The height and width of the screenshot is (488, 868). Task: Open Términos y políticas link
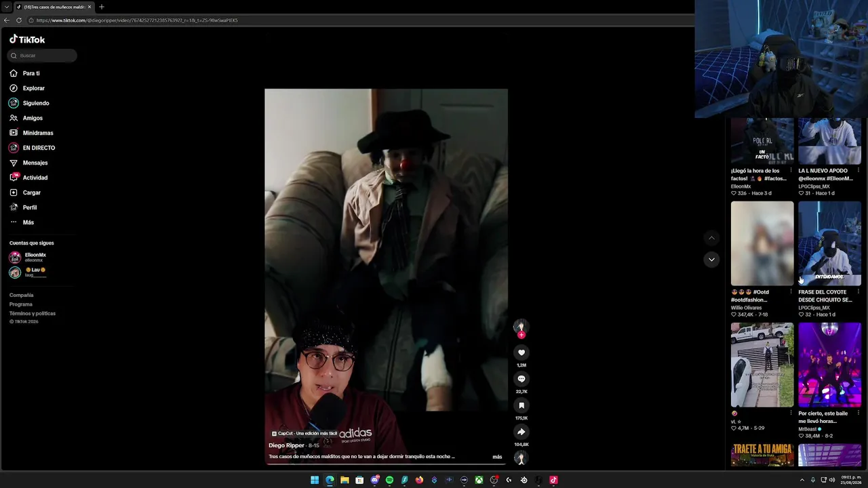tap(33, 314)
